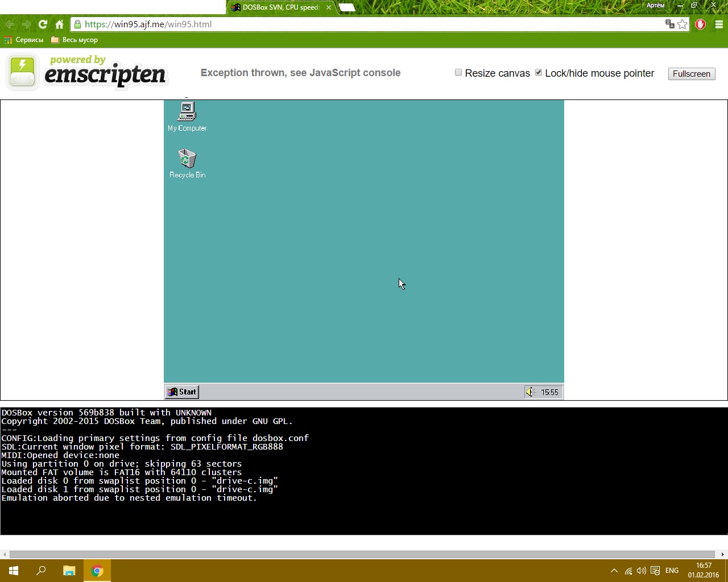This screenshot has height=582, width=728.
Task: Click the 'MIDI:Opened device:none' console line
Action: click(x=60, y=455)
